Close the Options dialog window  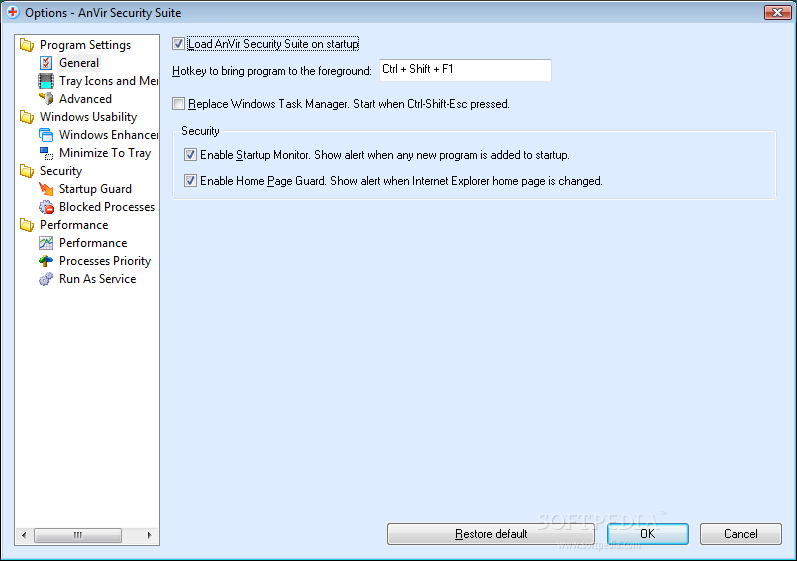click(x=777, y=12)
